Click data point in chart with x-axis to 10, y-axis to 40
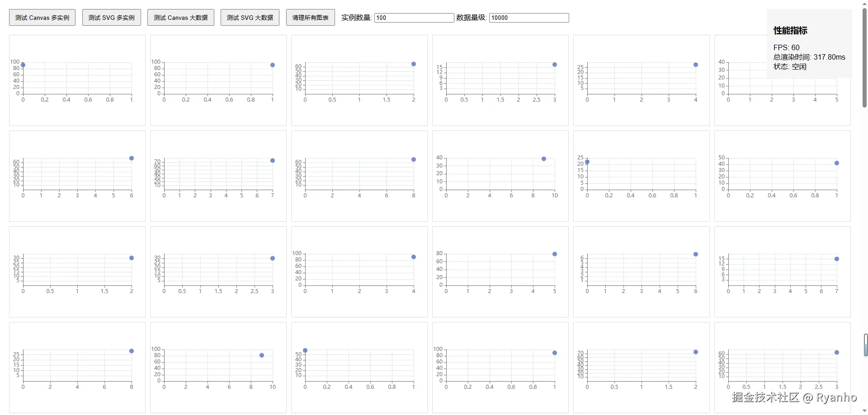The height and width of the screenshot is (415, 868). point(544,159)
